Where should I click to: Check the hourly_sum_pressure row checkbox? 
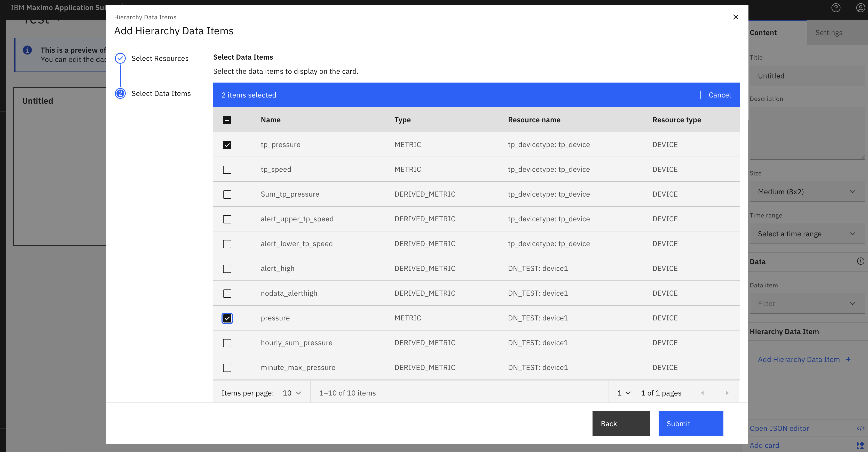coord(227,343)
